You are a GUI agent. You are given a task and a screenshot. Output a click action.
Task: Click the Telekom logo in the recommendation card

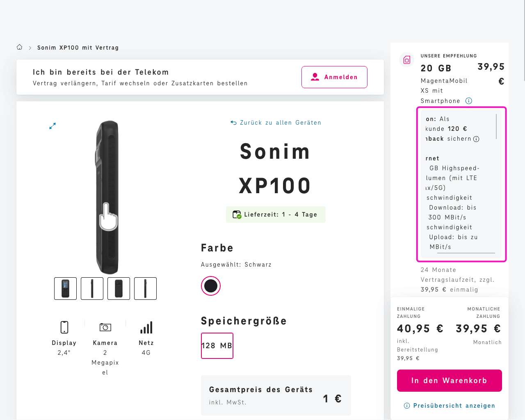click(x=406, y=60)
